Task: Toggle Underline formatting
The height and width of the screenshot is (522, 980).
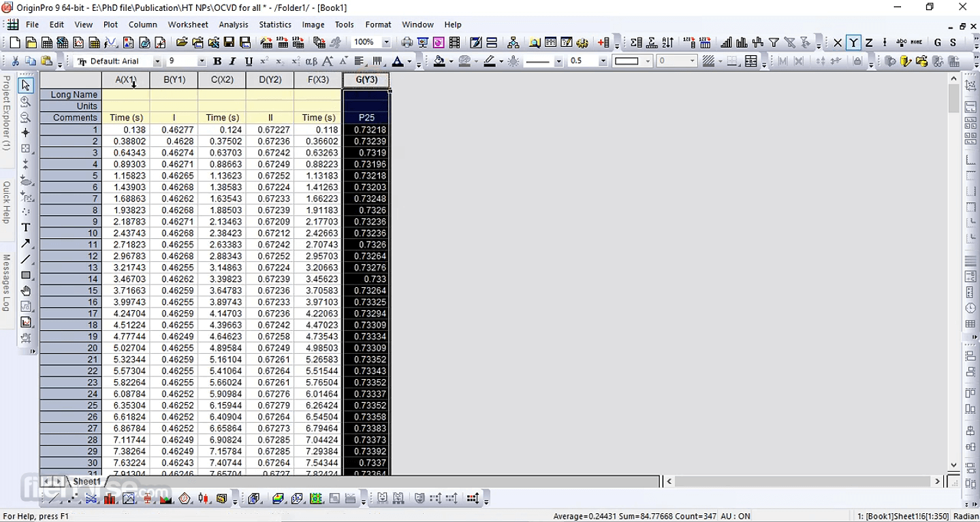Action: click(249, 61)
